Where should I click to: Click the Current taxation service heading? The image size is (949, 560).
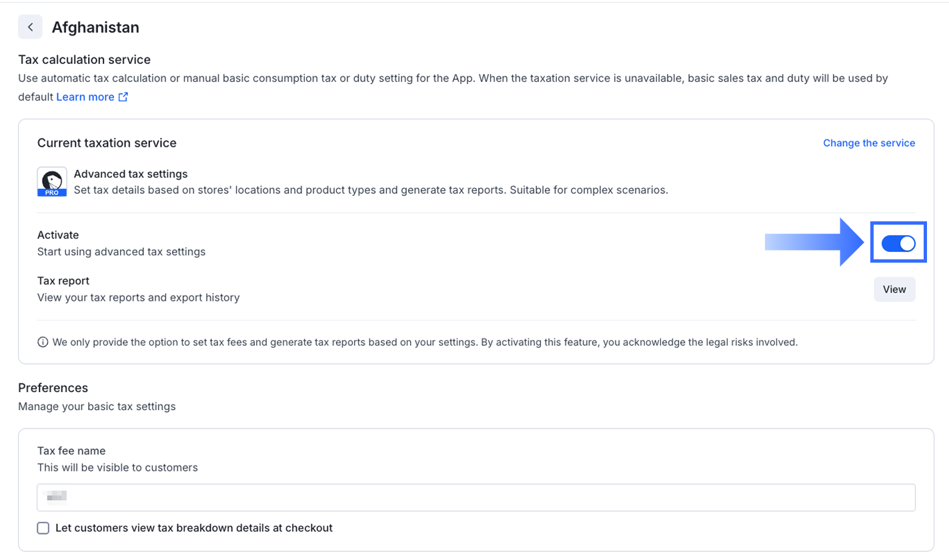[107, 143]
